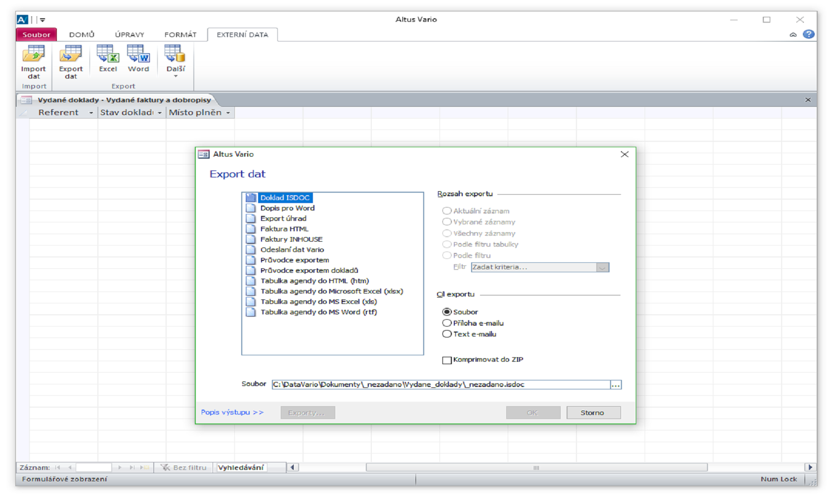835x504 pixels.
Task: Choose Faktura HTML export type
Action: 284,229
